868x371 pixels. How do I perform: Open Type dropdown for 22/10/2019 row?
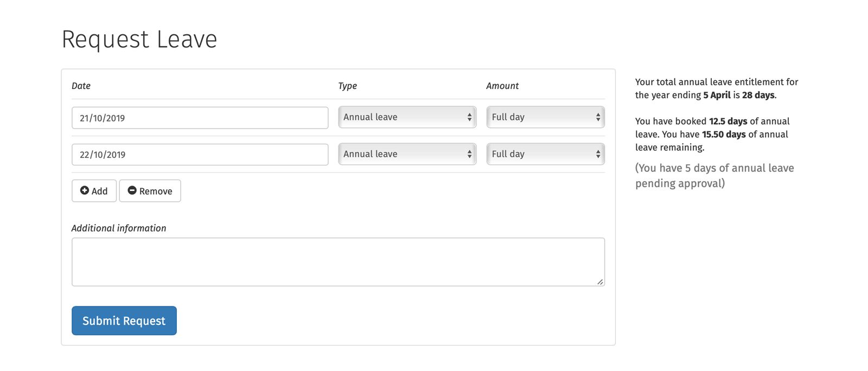(407, 154)
